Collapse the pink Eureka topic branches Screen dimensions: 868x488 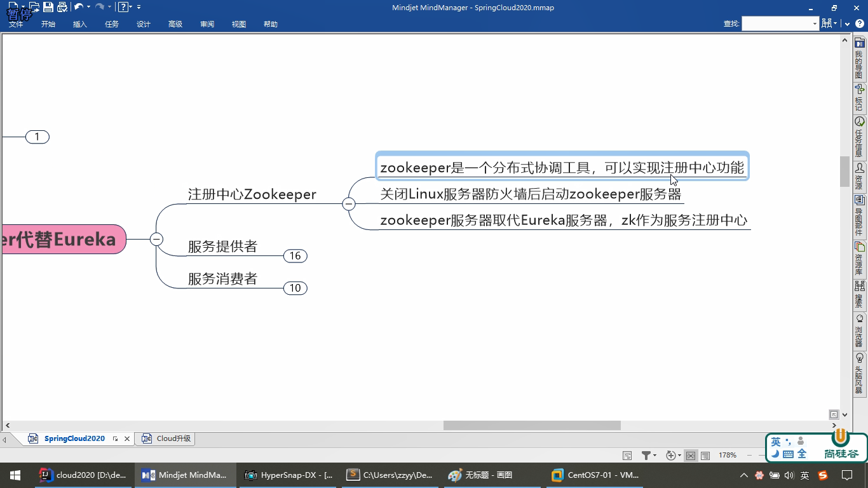[x=156, y=239]
